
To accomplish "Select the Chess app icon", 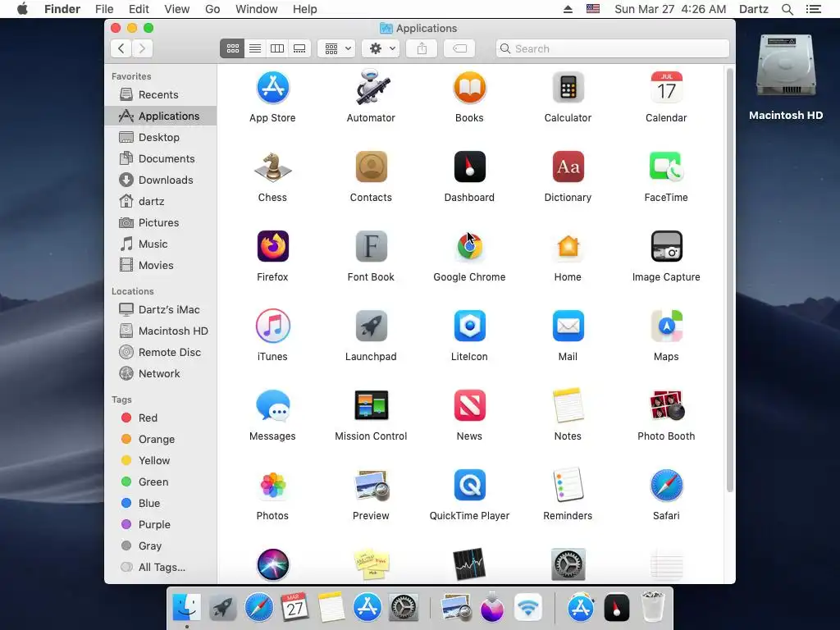I will pyautogui.click(x=272, y=167).
